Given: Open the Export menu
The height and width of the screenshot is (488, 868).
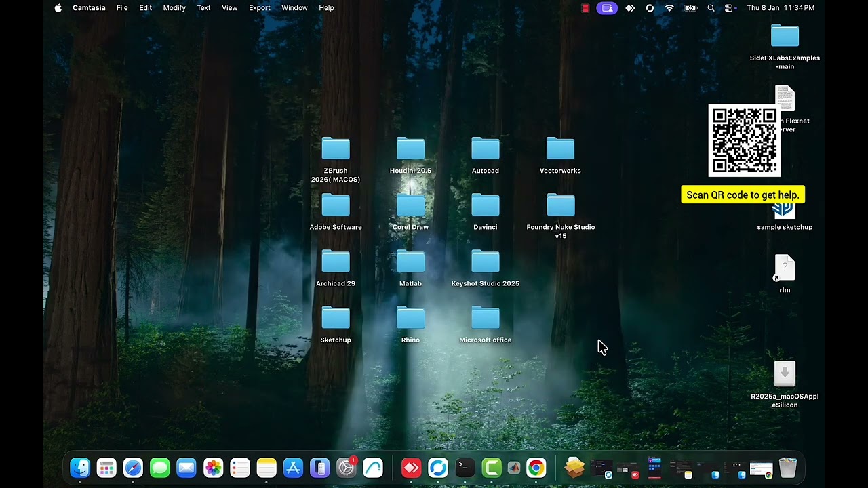Looking at the screenshot, I should coord(260,8).
